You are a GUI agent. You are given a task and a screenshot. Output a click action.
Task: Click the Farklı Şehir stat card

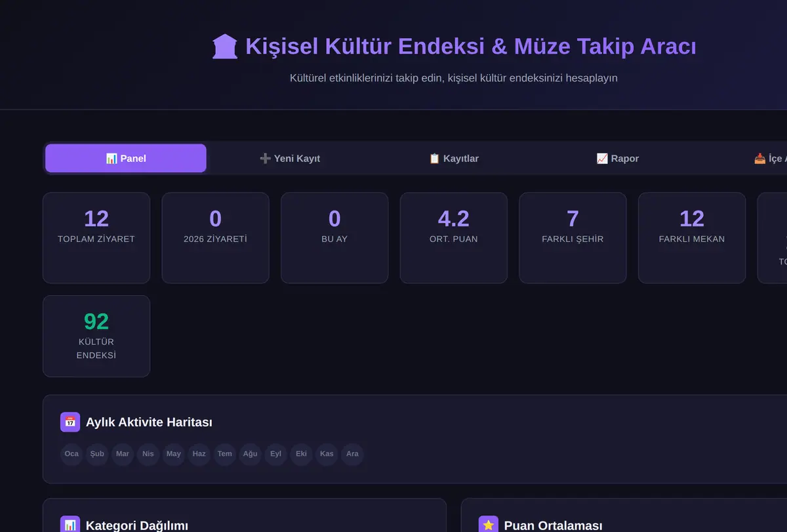tap(573, 238)
